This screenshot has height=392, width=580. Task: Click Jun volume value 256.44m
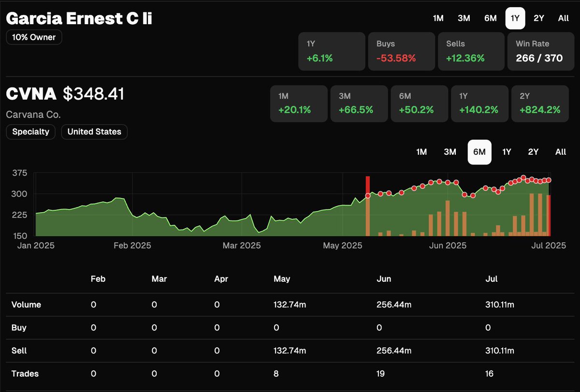[393, 305]
